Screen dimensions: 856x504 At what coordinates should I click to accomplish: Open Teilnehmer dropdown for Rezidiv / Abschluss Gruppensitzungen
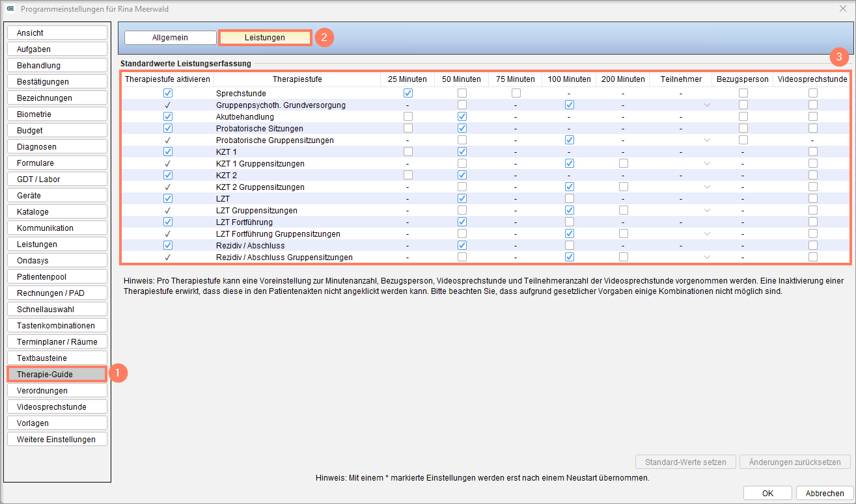coord(707,257)
